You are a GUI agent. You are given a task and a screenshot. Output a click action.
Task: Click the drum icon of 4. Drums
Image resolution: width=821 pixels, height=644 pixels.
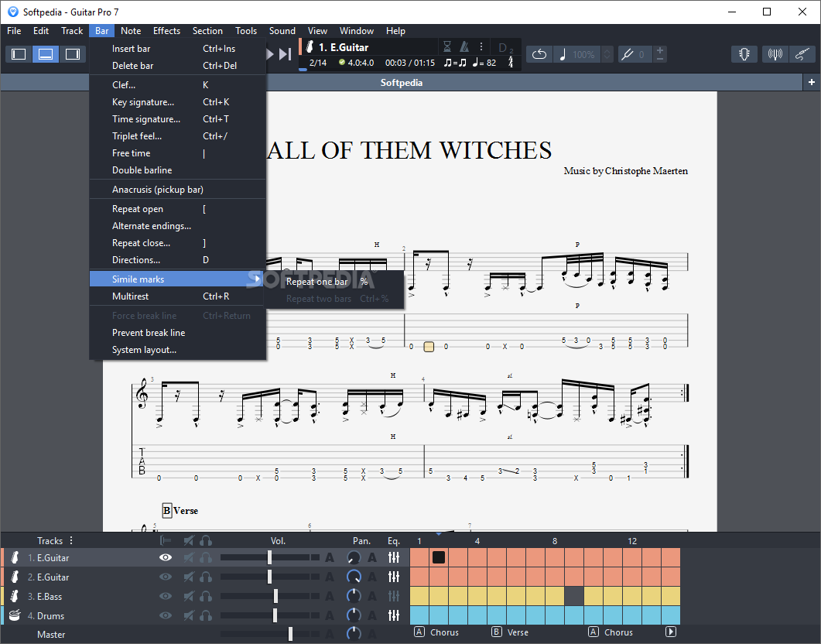pyautogui.click(x=15, y=615)
